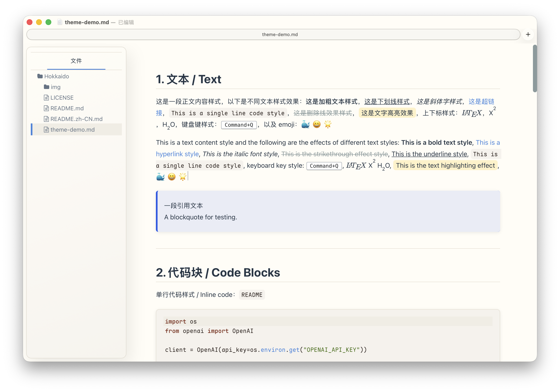Open the 'This is a hyperlink style' link
The height and width of the screenshot is (392, 560).
pos(177,154)
